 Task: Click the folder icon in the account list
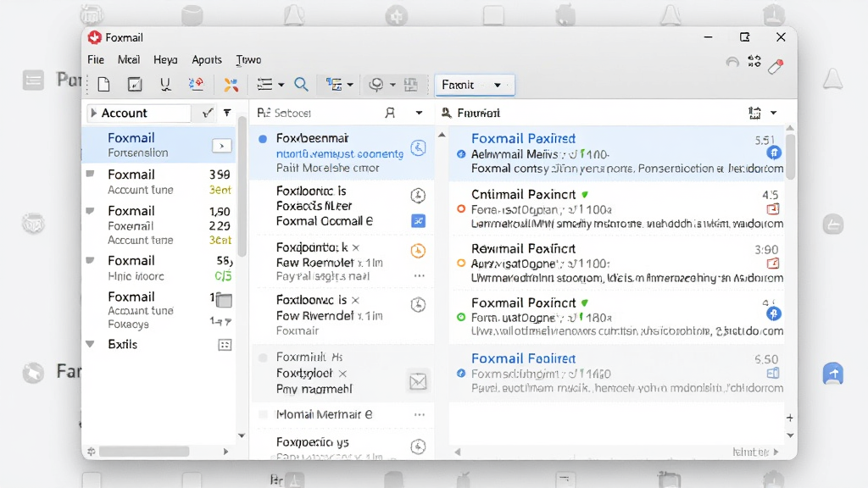(x=224, y=301)
